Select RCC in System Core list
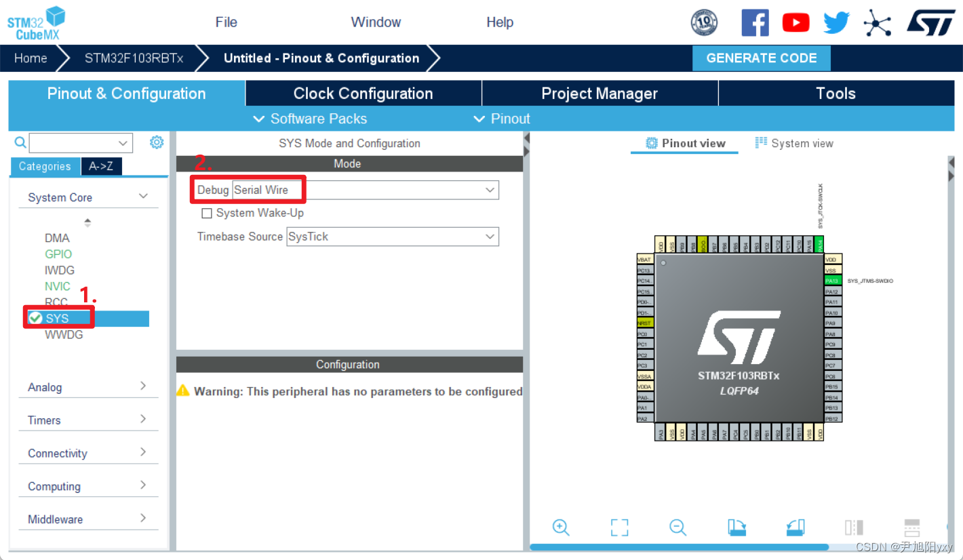This screenshot has height=560, width=963. [56, 302]
